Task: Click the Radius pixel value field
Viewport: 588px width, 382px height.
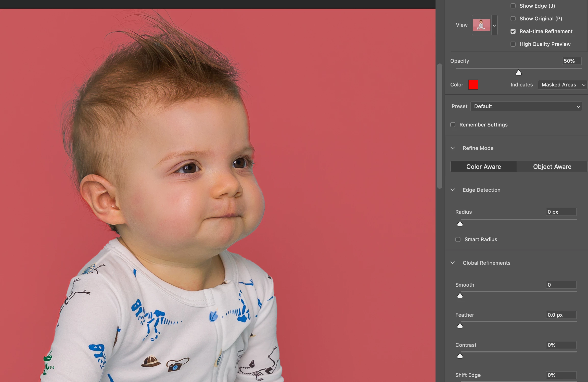Action: (561, 212)
